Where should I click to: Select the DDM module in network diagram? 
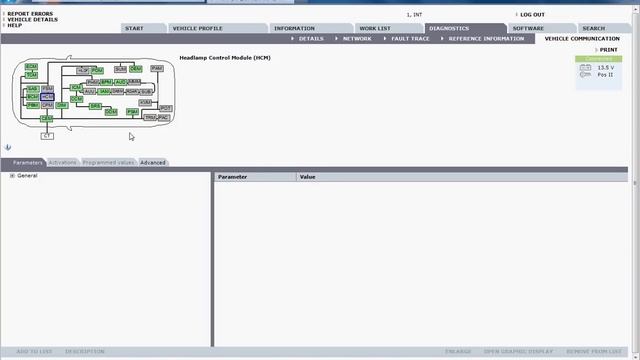pyautogui.click(x=111, y=112)
